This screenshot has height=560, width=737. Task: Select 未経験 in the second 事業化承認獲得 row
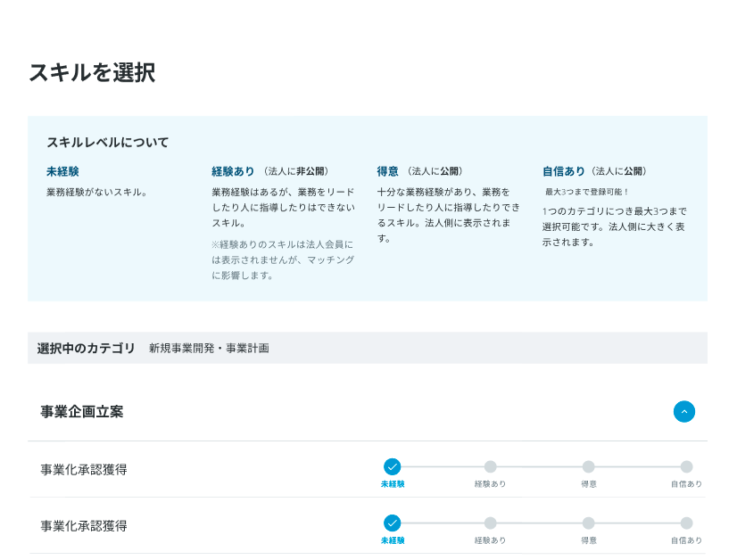[392, 523]
